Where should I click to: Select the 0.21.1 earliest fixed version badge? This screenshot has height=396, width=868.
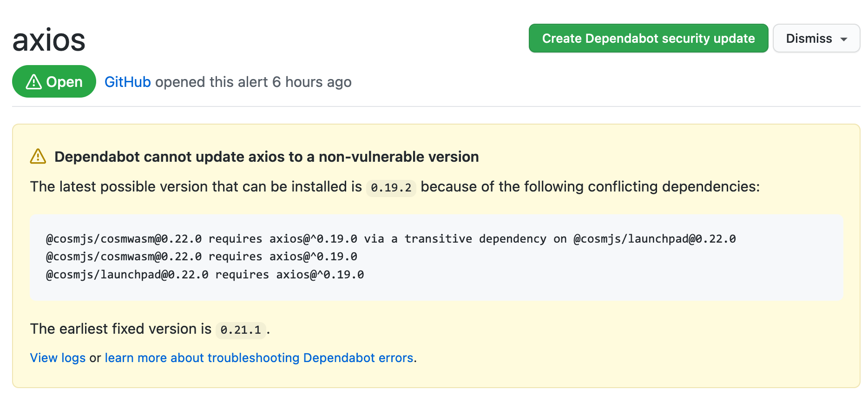[x=241, y=330]
